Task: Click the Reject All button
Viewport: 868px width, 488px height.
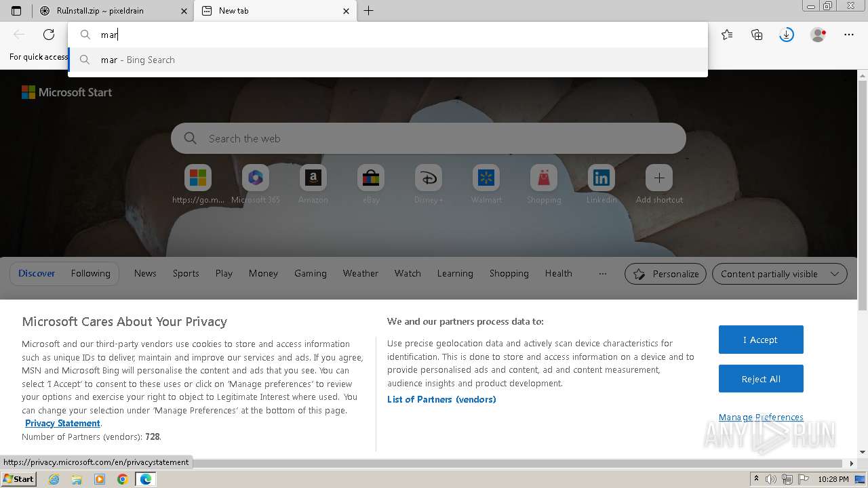Action: coord(761,379)
